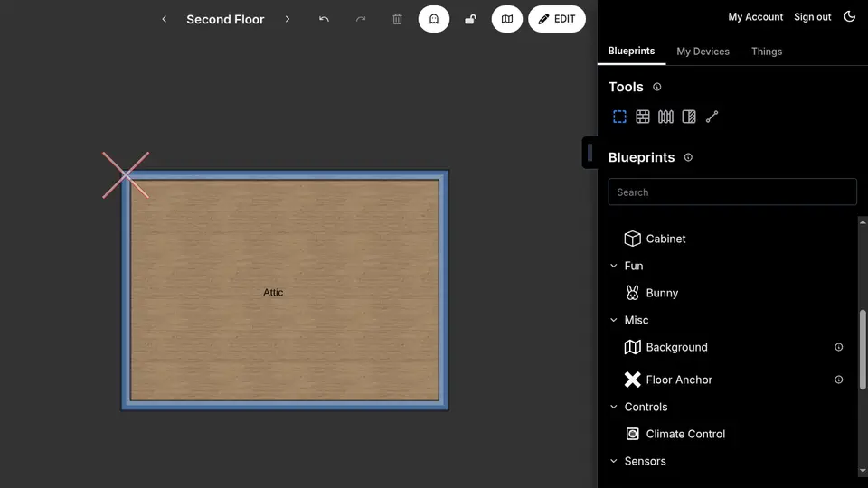Click Sign out
This screenshot has width=868, height=488.
812,17
